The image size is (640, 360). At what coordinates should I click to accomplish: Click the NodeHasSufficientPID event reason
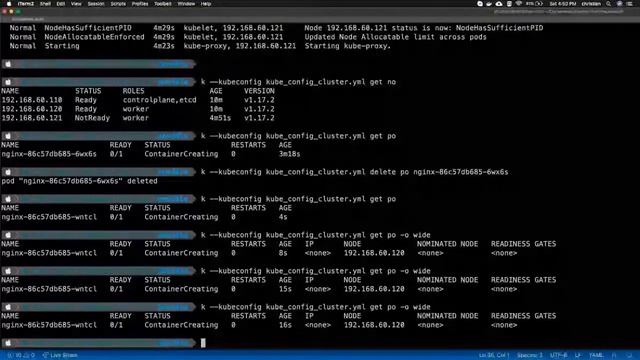pyautogui.click(x=88, y=28)
